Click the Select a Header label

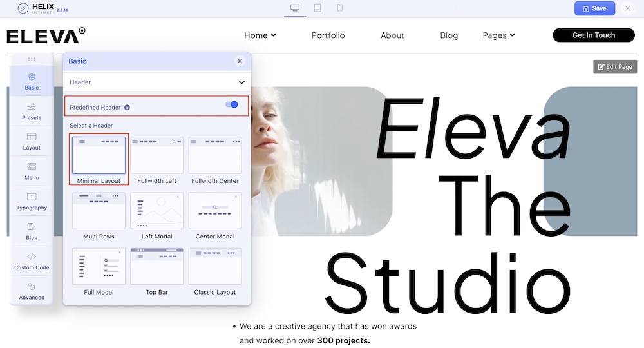[91, 126]
